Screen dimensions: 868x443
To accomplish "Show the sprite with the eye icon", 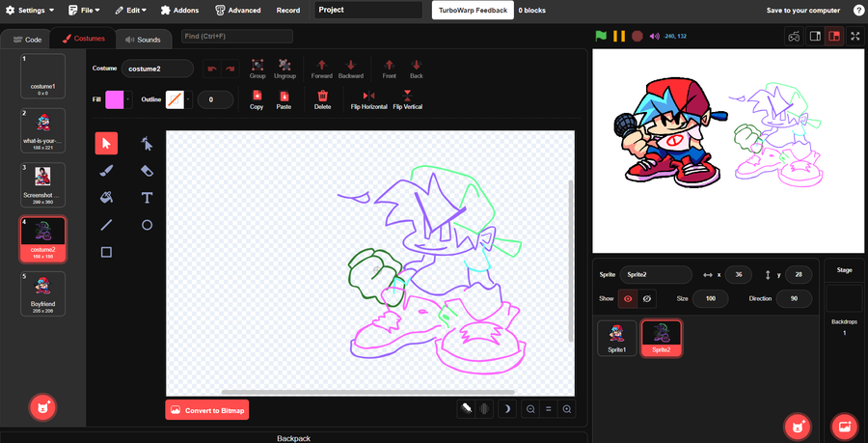I will [628, 298].
